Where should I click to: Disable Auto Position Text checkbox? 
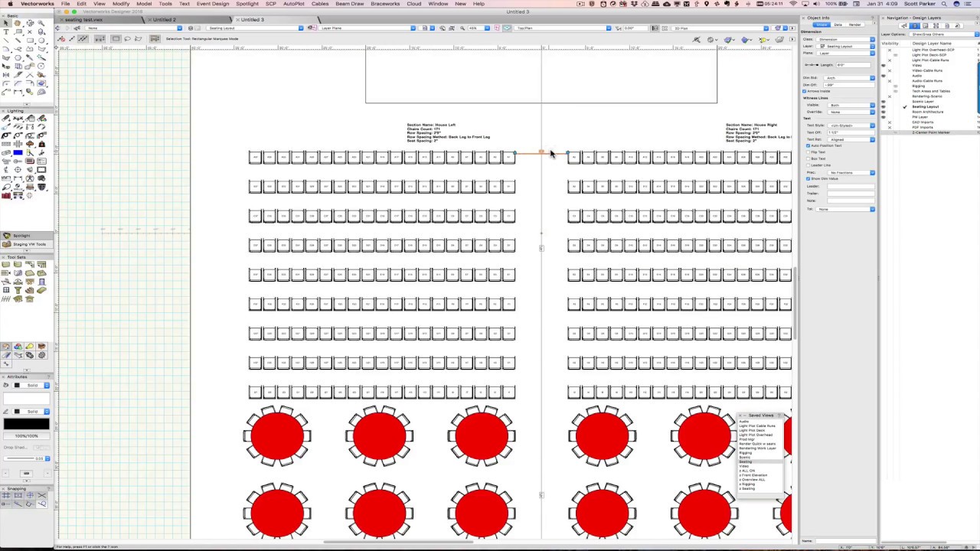click(808, 145)
